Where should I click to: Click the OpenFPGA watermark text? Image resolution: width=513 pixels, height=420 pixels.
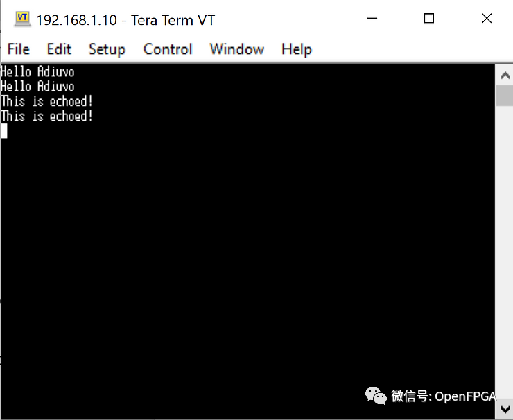tap(464, 396)
